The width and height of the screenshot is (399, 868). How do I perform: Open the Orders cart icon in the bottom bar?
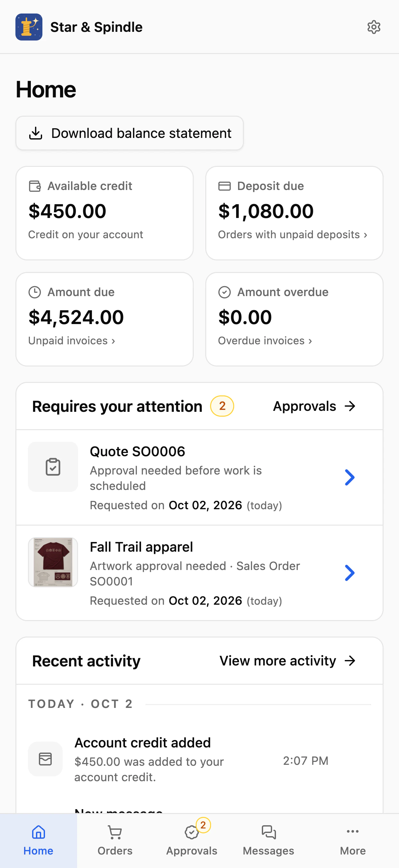[115, 832]
